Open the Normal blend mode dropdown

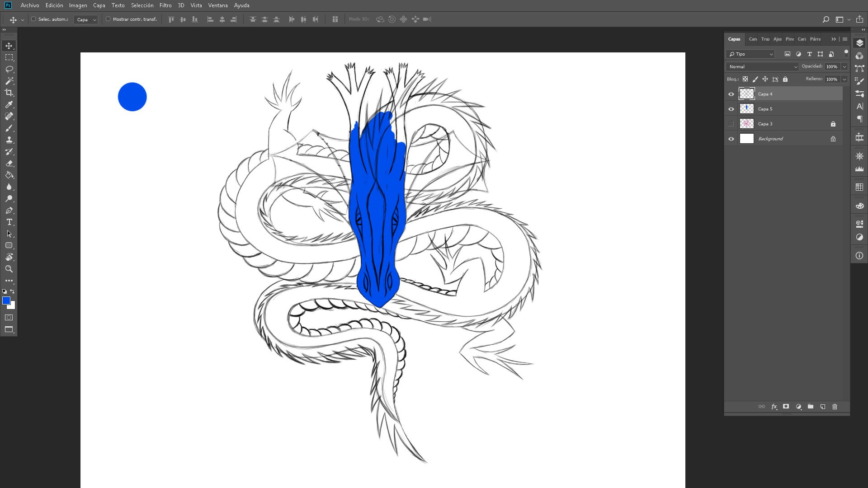[x=762, y=66]
